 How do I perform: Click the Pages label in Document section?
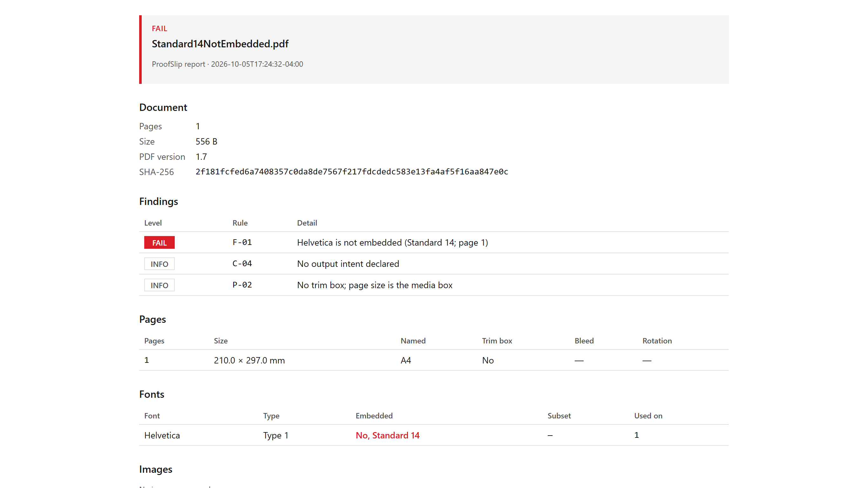click(151, 126)
